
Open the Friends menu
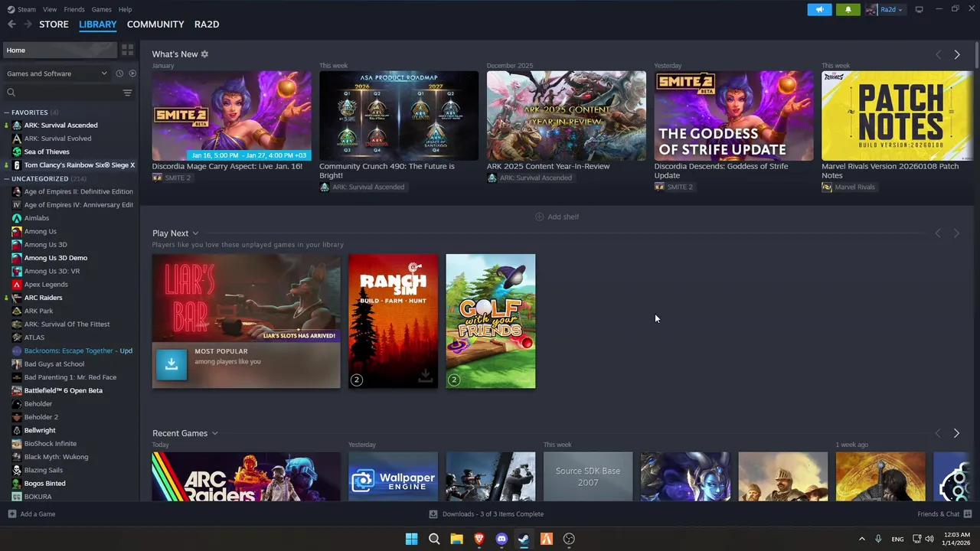coord(74,9)
